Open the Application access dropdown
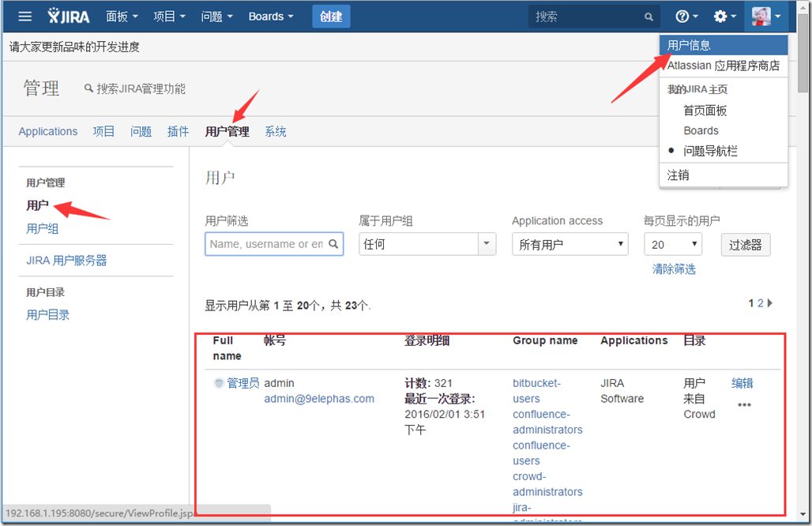The height and width of the screenshot is (526, 812). pyautogui.click(x=570, y=245)
